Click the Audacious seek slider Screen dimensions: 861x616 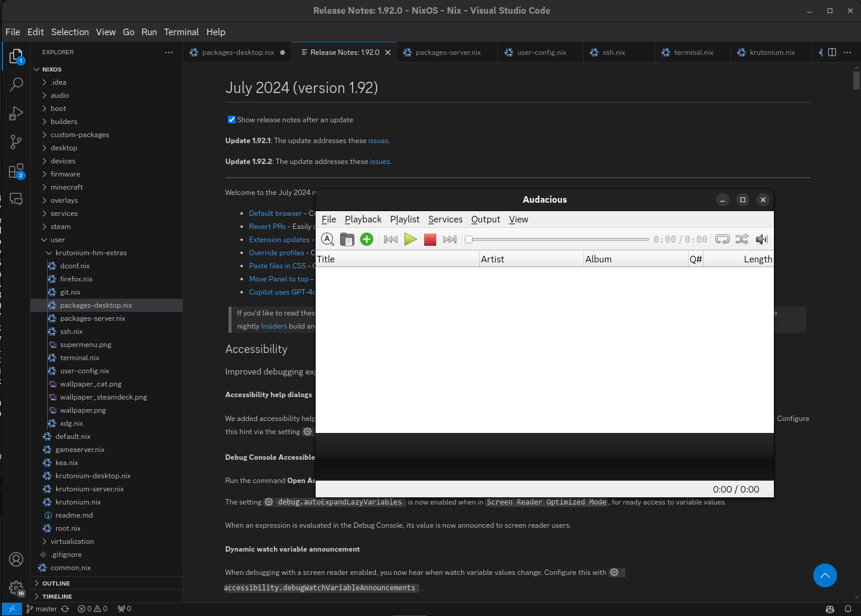pos(557,239)
